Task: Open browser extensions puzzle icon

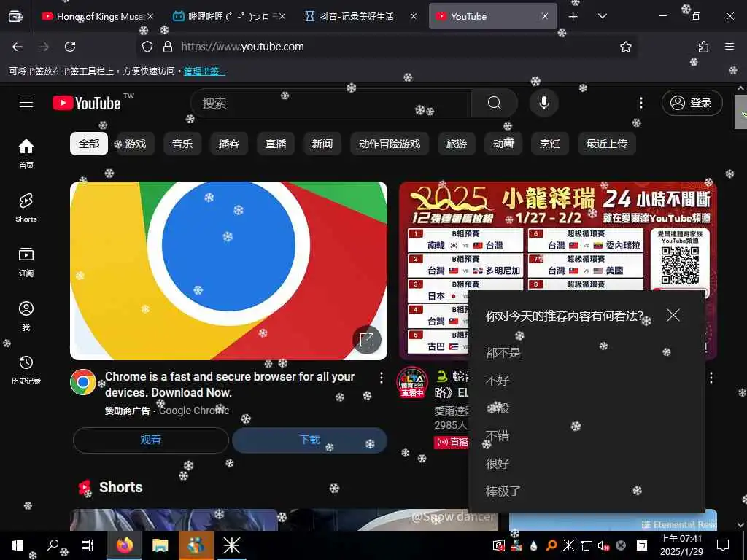Action: click(x=703, y=47)
